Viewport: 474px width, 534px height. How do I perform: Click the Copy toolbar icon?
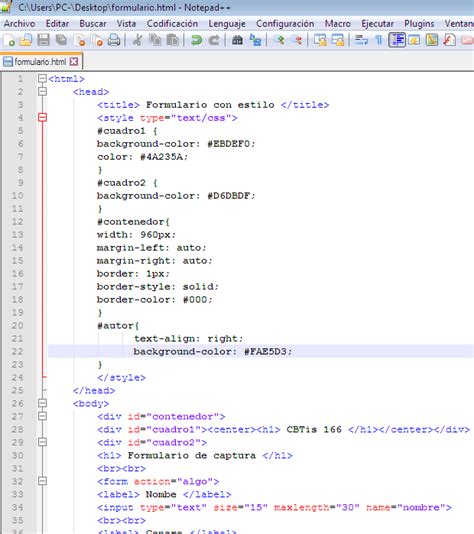[156, 40]
